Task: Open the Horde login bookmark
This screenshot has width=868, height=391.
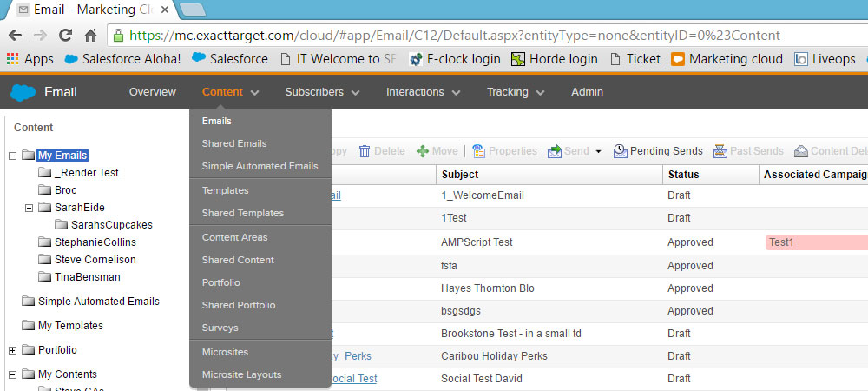Action: (x=554, y=59)
